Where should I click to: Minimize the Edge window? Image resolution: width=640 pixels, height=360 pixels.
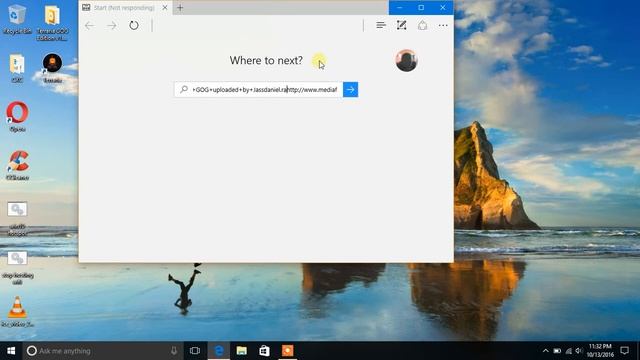[x=400, y=7]
